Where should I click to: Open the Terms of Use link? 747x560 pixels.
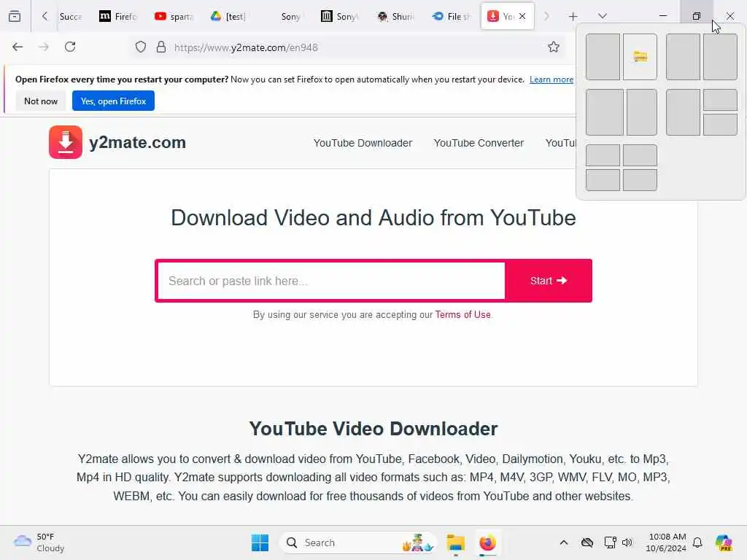[x=462, y=315]
